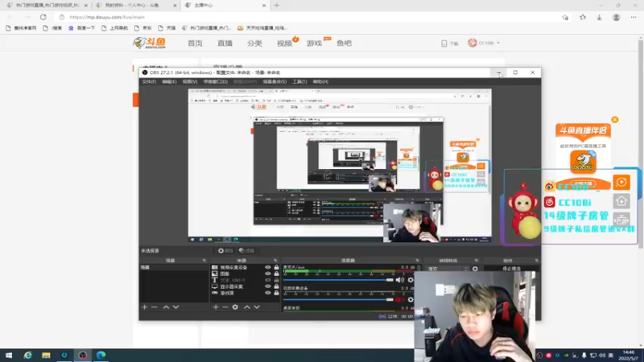The height and width of the screenshot is (362, 644).
Task: Open the Docks menu in OBS
Action: pos(215,82)
